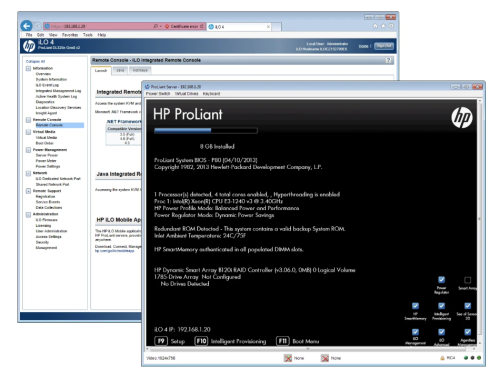
Task: Click the browser Forward arrow button
Action: pos(38,26)
